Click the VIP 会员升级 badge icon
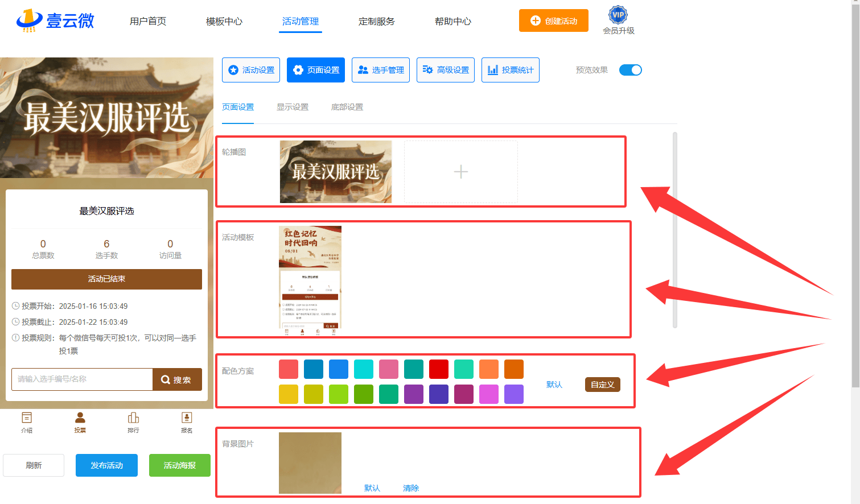Image resolution: width=860 pixels, height=504 pixels. (618, 15)
